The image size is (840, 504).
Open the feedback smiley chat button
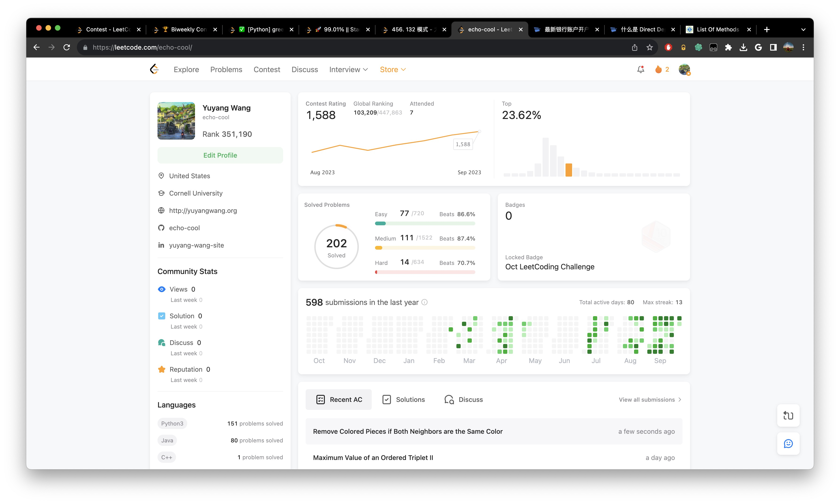pos(788,444)
